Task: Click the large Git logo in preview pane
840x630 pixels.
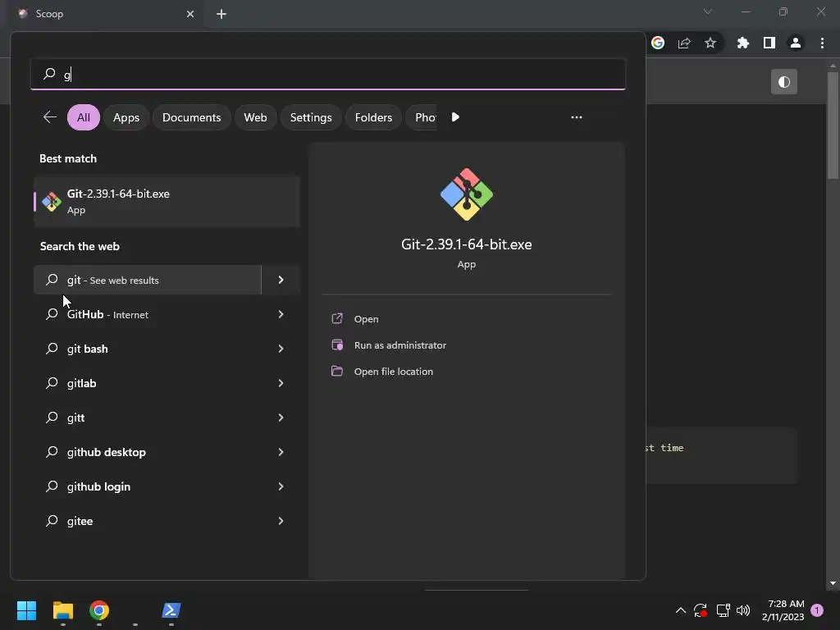Action: click(467, 194)
